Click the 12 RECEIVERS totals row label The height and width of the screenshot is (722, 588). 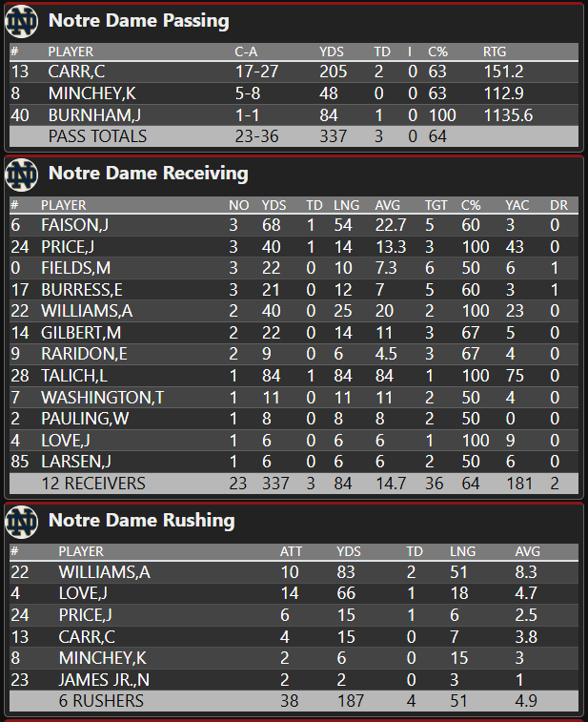[x=92, y=484]
